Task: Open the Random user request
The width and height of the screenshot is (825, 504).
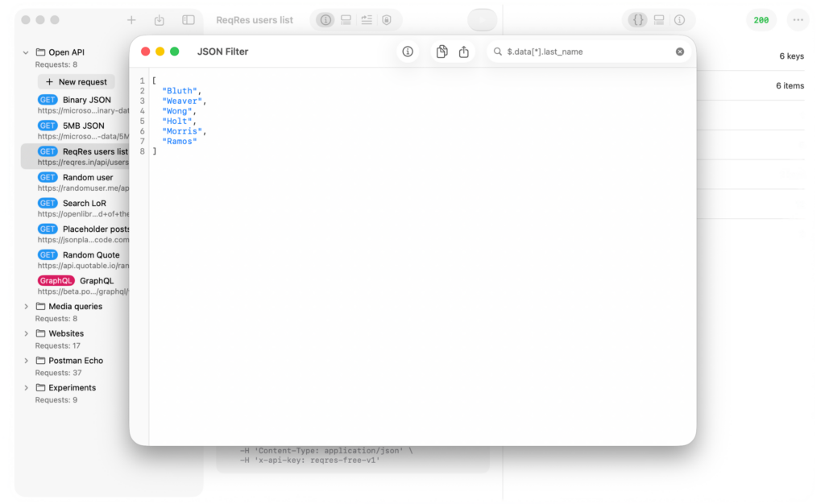Action: 87,177
